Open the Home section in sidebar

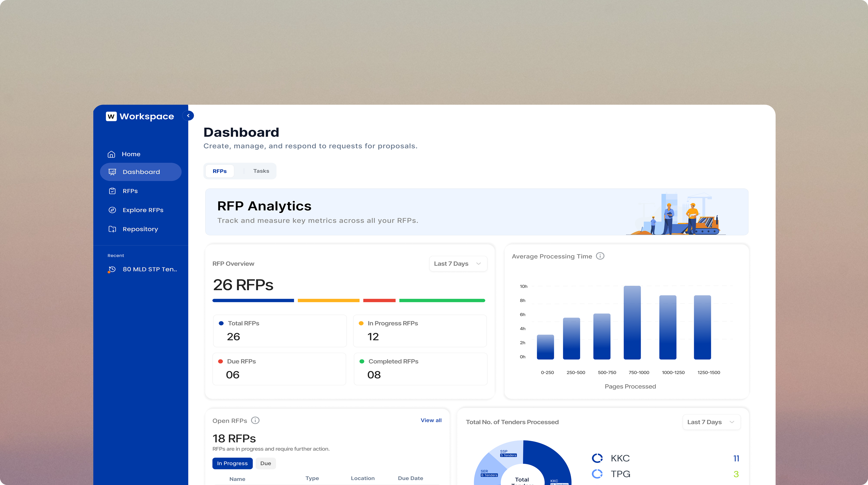point(131,154)
